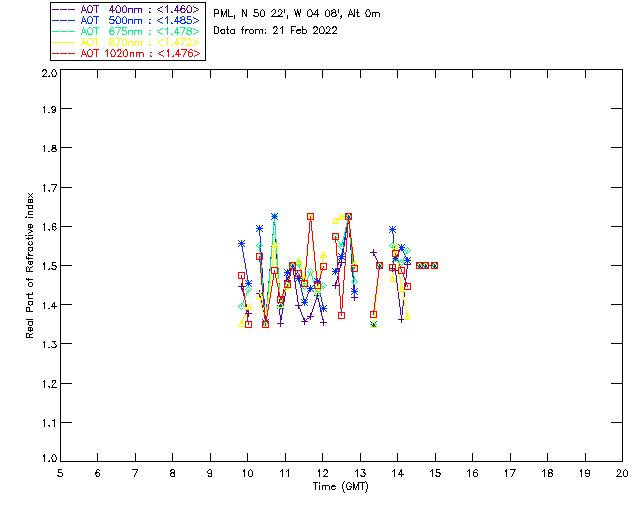
Task: Click the 'Real Part of Refractive index' label
Action: pyautogui.click(x=29, y=265)
